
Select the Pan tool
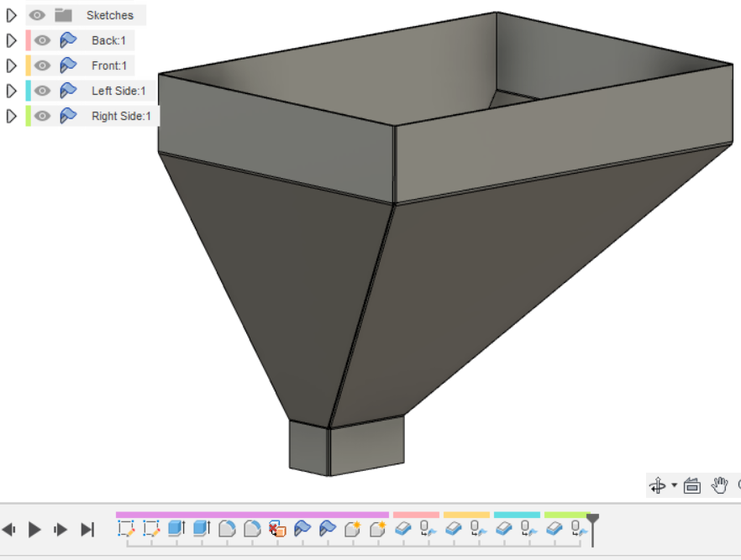(x=720, y=485)
